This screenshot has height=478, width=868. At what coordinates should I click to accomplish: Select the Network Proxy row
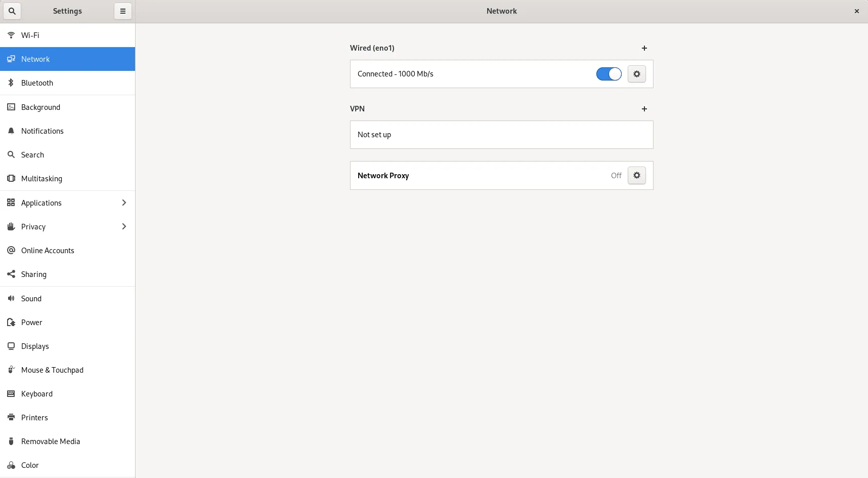click(x=502, y=176)
